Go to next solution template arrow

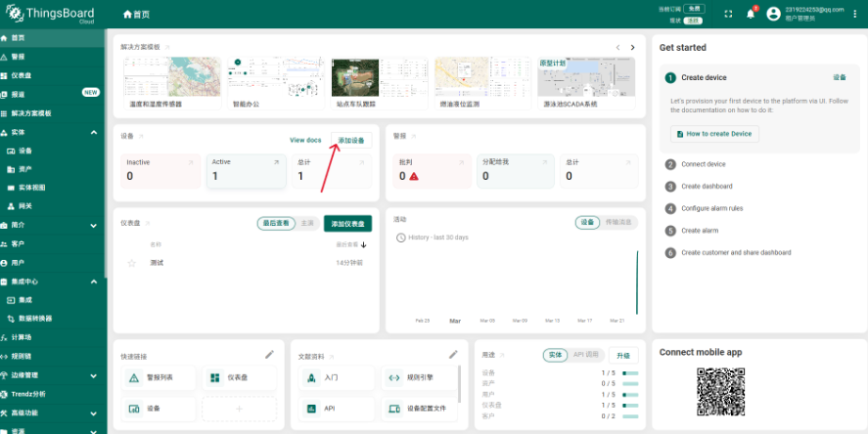[633, 47]
